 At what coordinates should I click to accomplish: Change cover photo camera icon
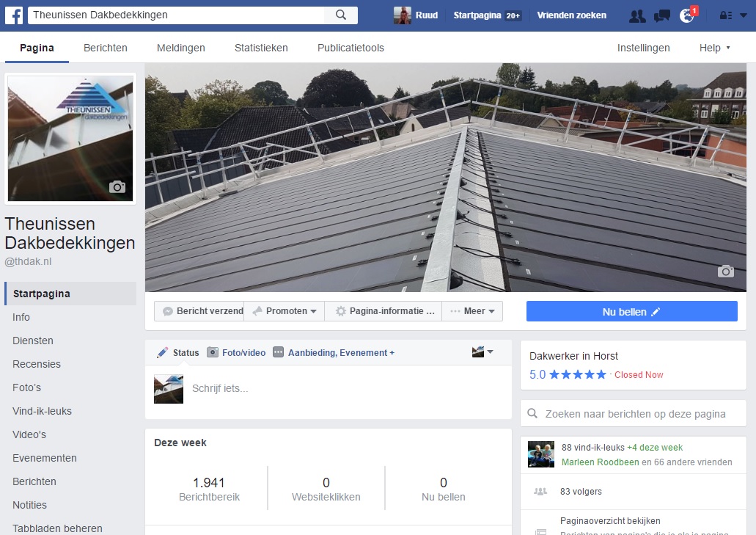tap(726, 271)
